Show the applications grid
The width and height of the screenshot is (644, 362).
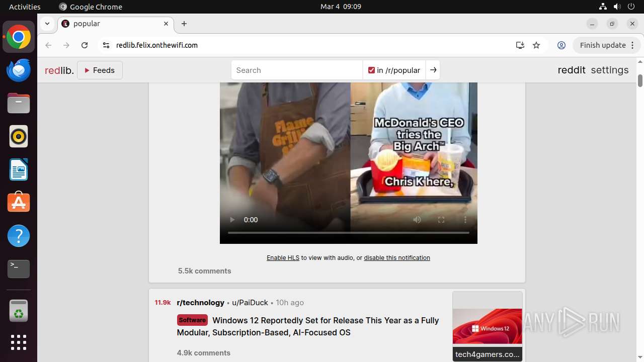(x=19, y=342)
